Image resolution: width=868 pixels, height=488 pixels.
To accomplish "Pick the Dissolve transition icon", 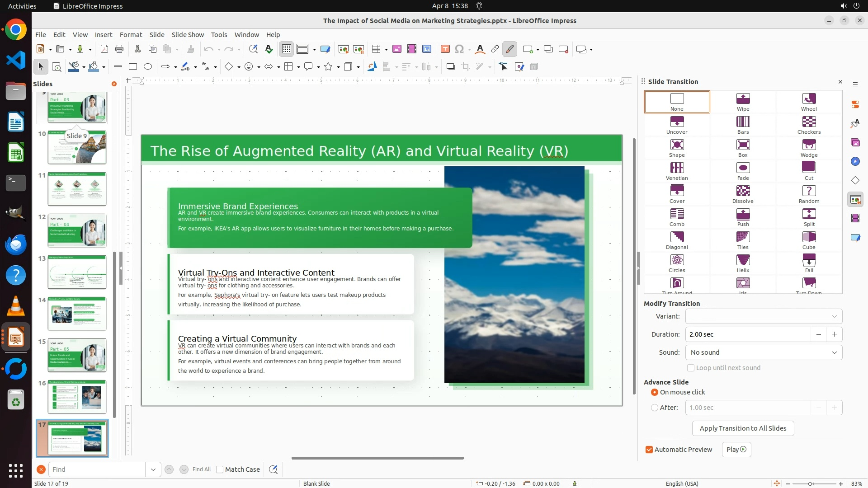I will pos(743,194).
